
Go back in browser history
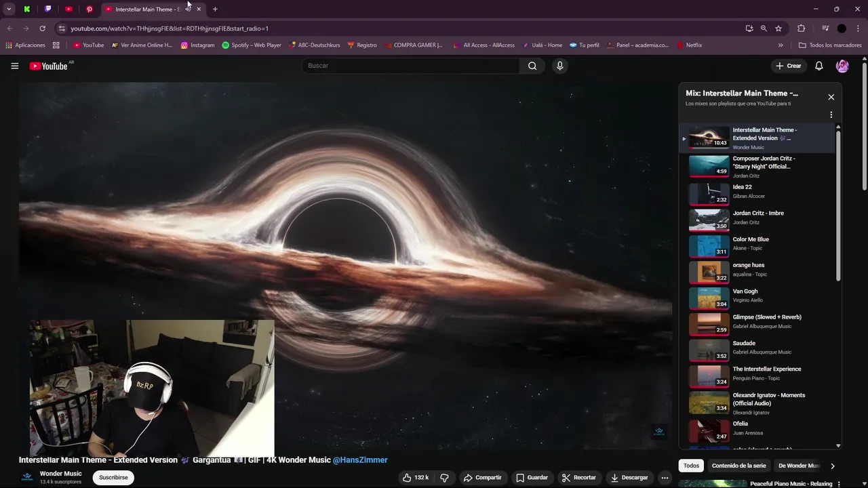[x=9, y=28]
